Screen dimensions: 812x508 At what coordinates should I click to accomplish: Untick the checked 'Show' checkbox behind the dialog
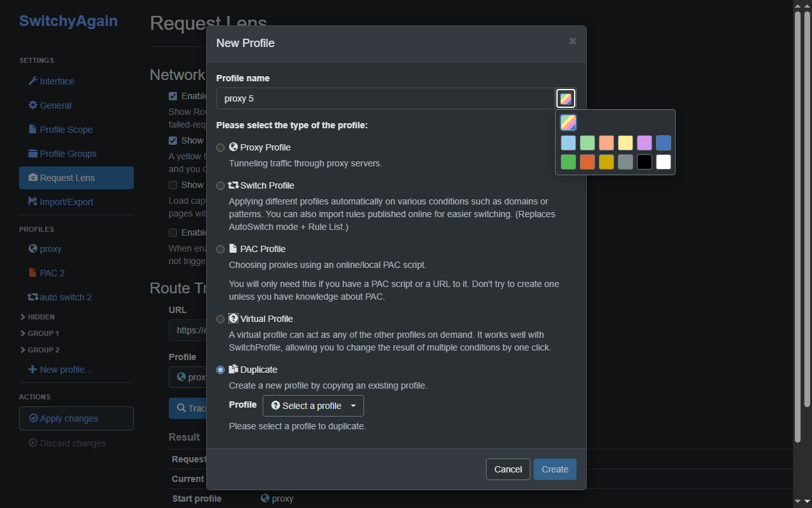coord(173,141)
